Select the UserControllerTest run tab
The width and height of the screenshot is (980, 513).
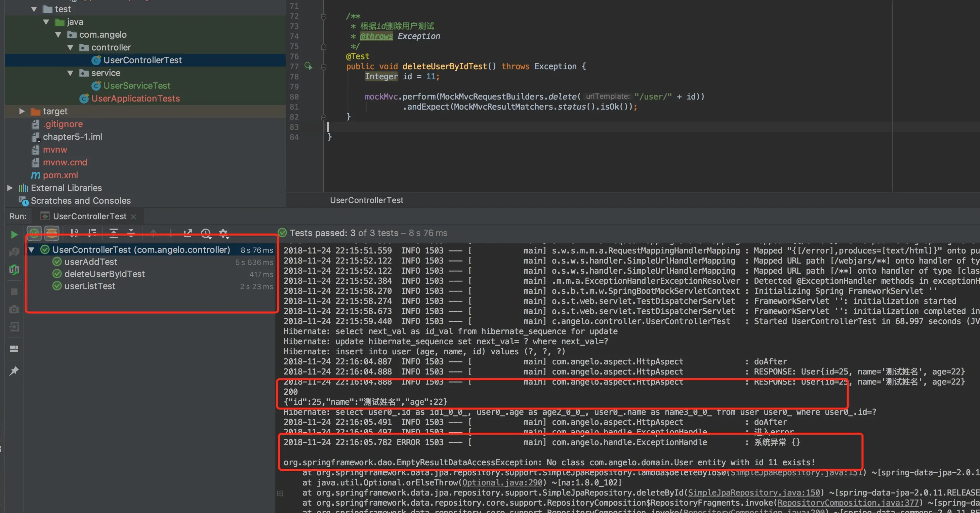pyautogui.click(x=89, y=216)
